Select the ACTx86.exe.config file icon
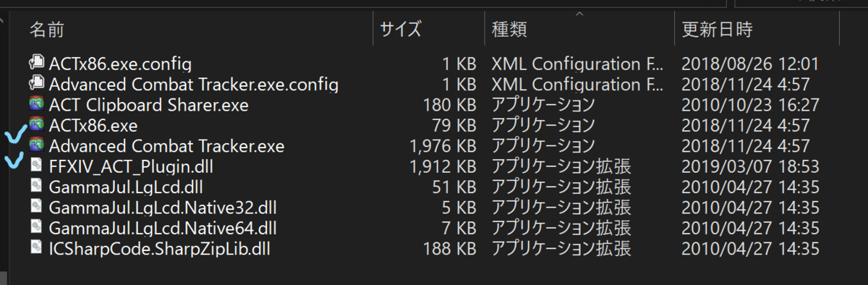The image size is (868, 285). pyautogui.click(x=37, y=63)
